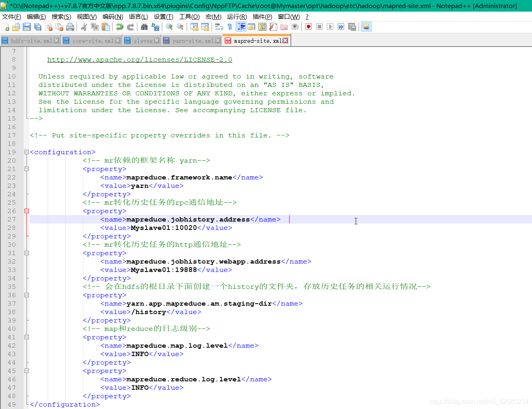Redo edit with toolbar arrow

tap(130, 27)
